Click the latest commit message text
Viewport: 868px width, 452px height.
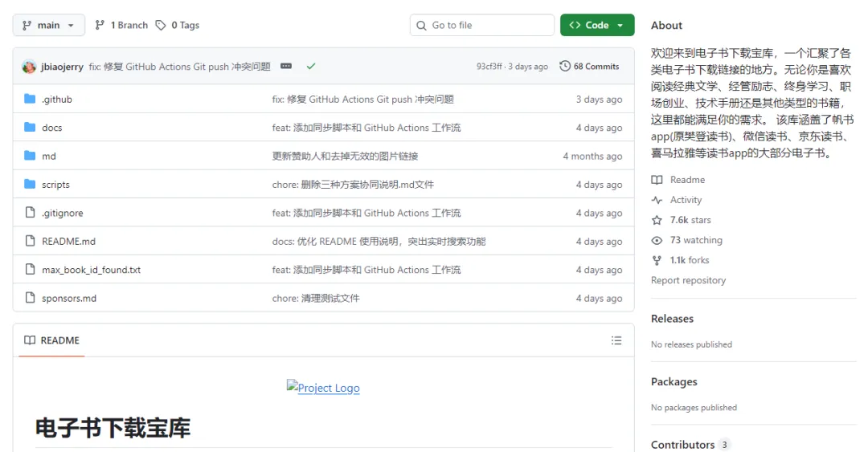coord(179,67)
